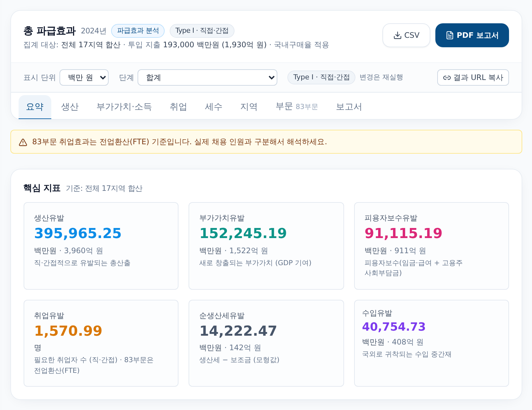532x410 pixels.
Task: Copy result link with 결과 URL 복사
Action: tap(473, 77)
